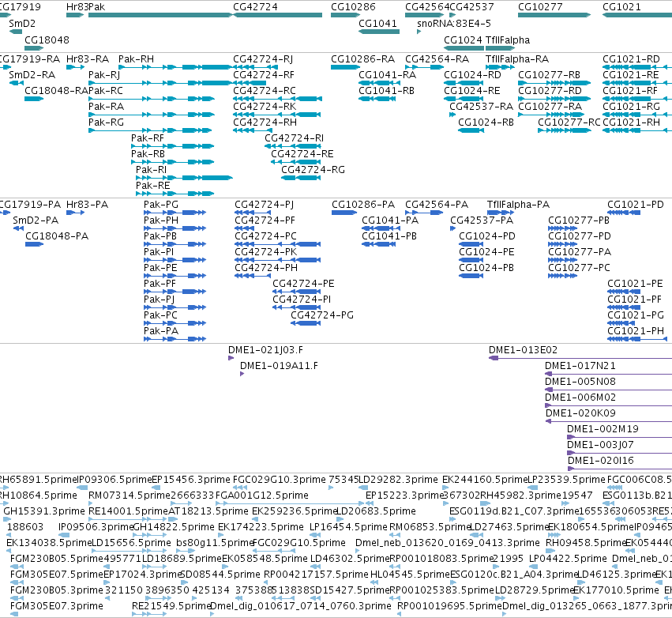Click the CG42724 gene label

255,7
